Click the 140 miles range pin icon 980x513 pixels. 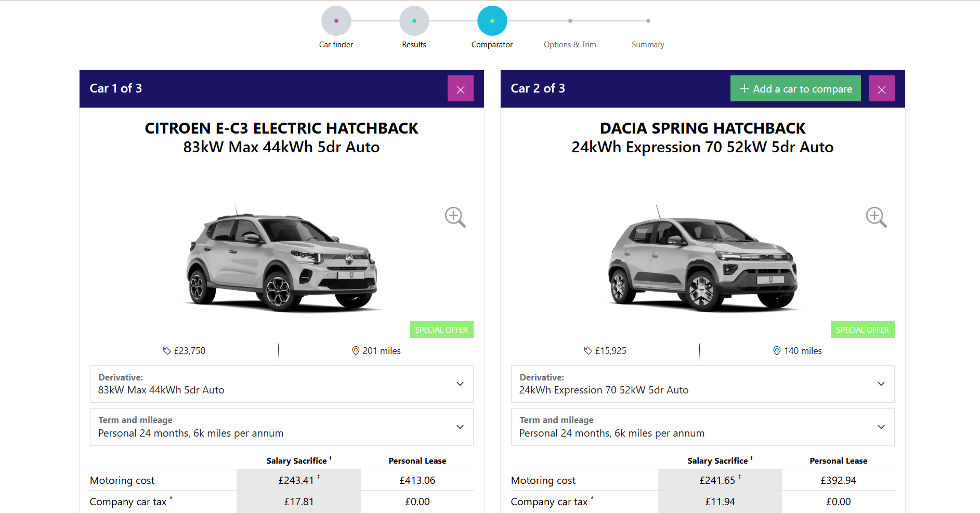(777, 351)
